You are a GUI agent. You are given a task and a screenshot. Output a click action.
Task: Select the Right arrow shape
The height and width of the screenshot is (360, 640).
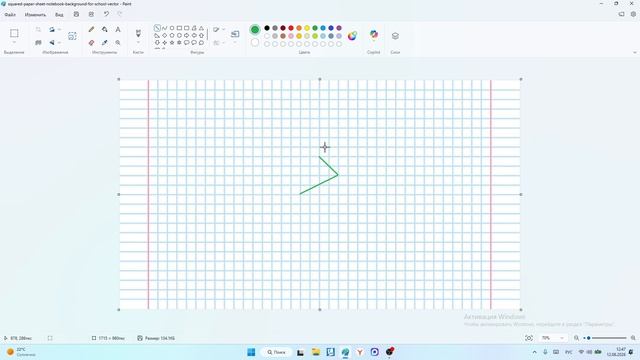pyautogui.click(x=187, y=36)
